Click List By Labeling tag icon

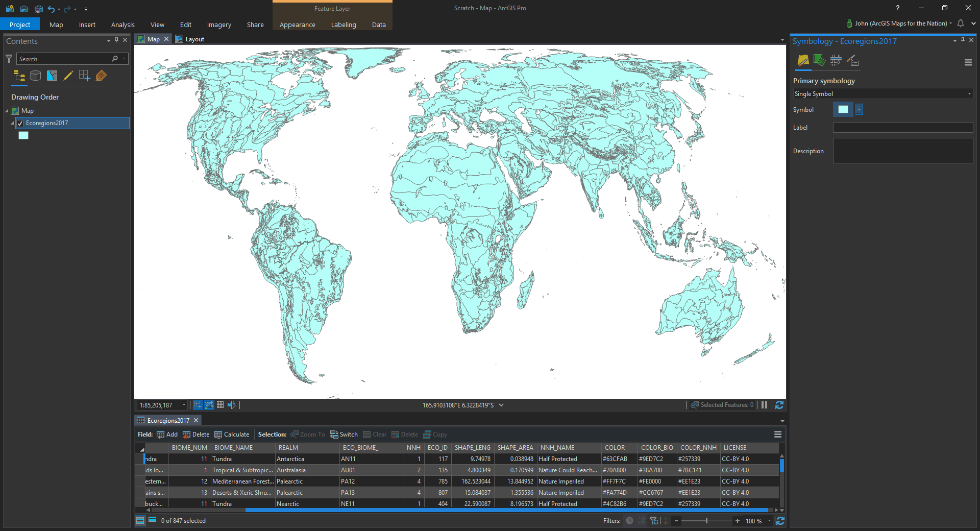(x=101, y=76)
